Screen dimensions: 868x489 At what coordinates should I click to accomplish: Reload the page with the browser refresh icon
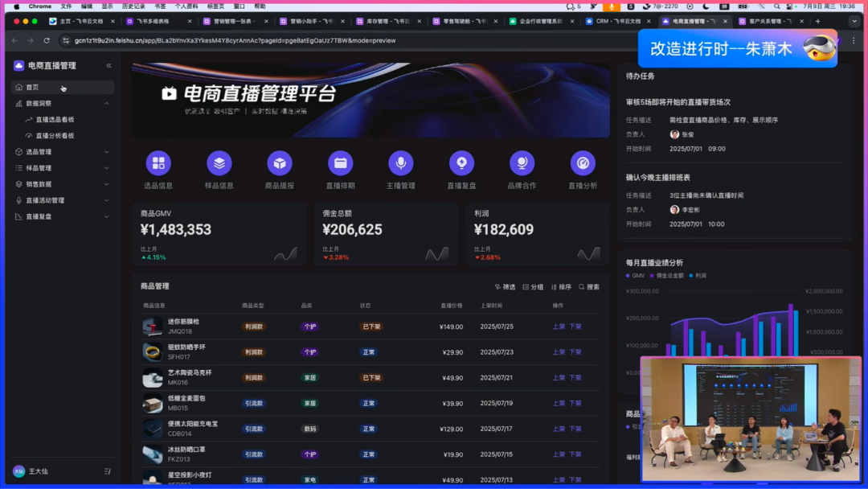(47, 40)
